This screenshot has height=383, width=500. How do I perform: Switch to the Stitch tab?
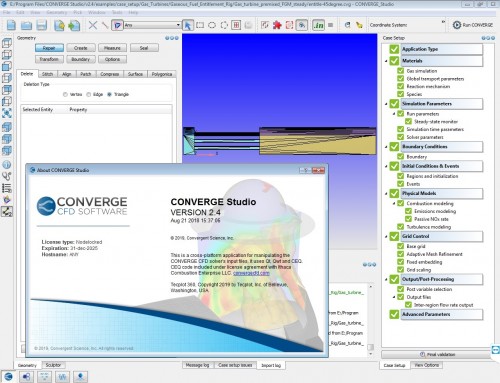48,74
